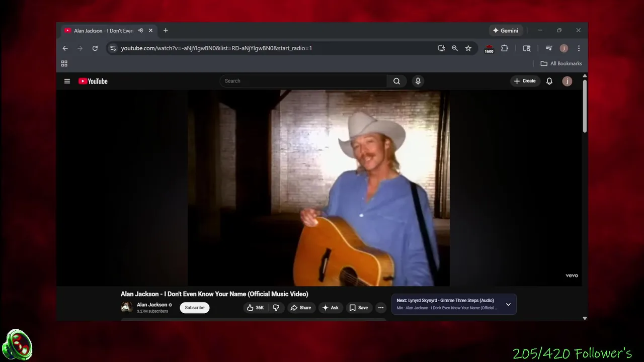This screenshot has width=644, height=362.
Task: Search with your voice microphone
Action: 418,81
